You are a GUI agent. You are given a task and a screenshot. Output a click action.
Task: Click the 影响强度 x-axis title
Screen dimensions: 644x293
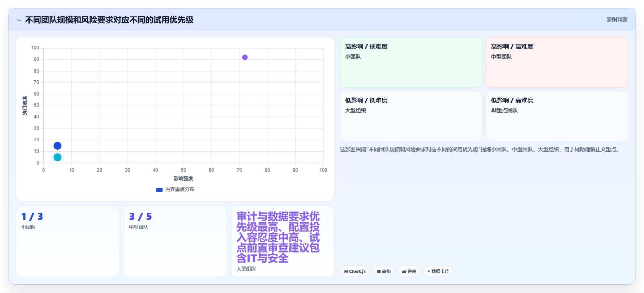pos(183,179)
